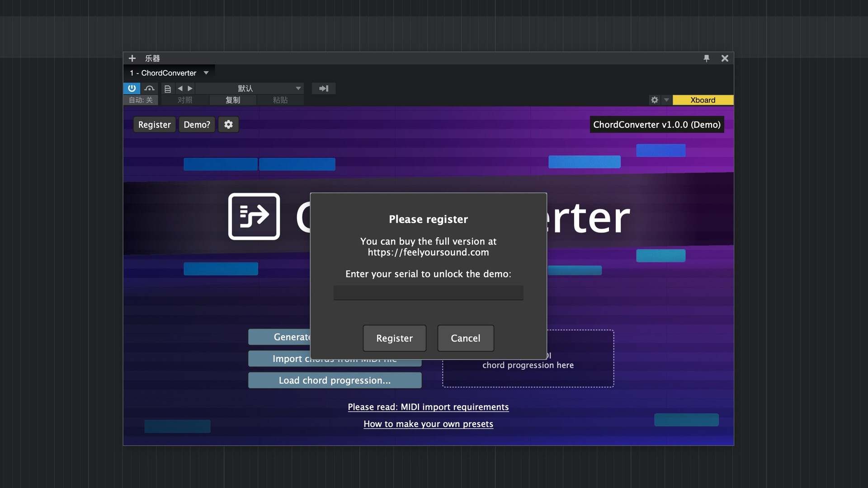Select previous preset arrow

pos(180,89)
